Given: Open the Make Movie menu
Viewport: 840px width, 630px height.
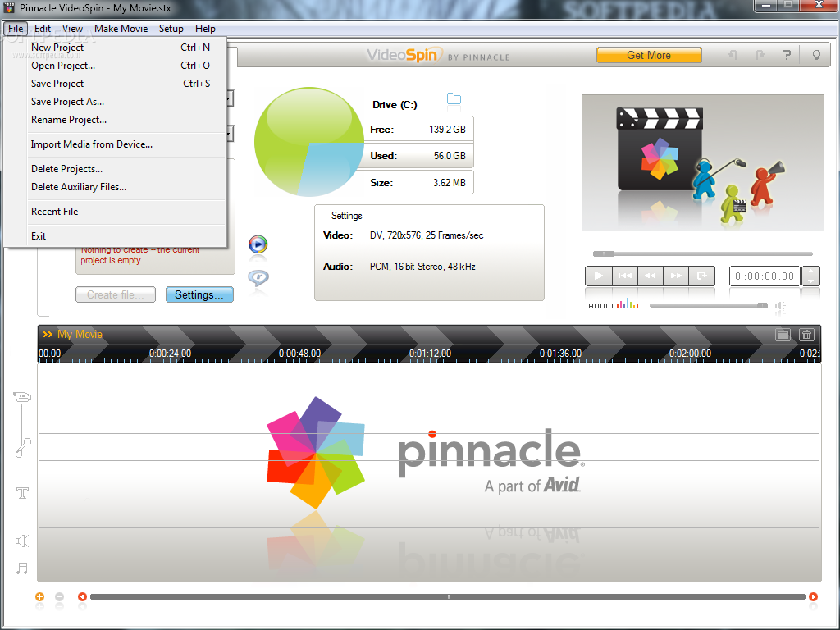Looking at the screenshot, I should click(x=121, y=29).
